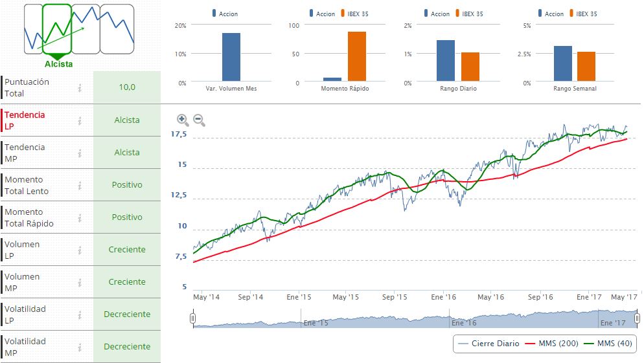The width and height of the screenshot is (644, 363).
Task: Click the Alcista trend phase box
Action: [57, 29]
